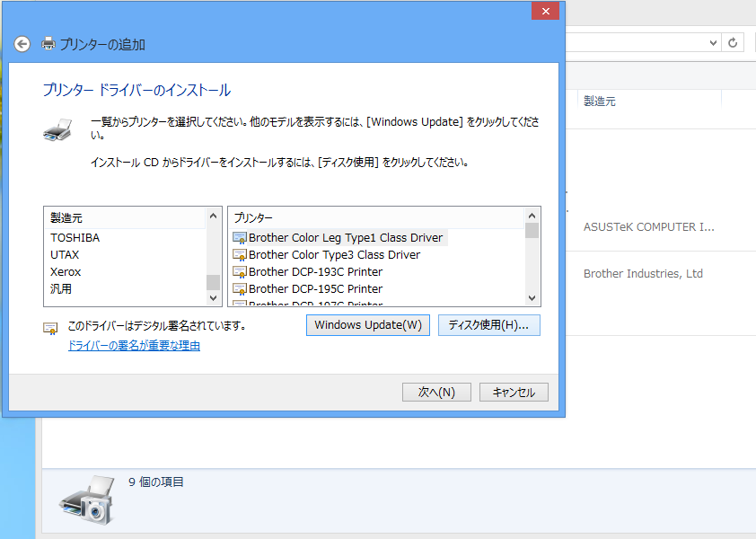This screenshot has height=539, width=756.
Task: Close the Add Printer dialog
Action: coord(545,11)
